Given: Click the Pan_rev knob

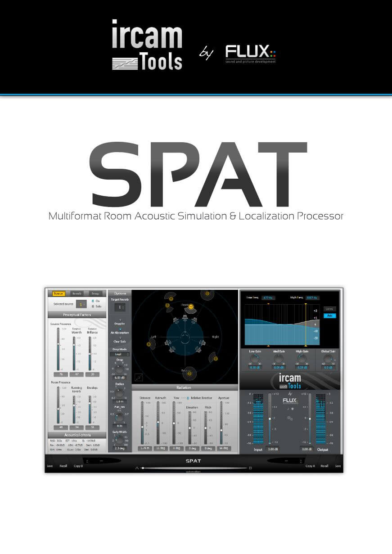Looking at the screenshot, I should click(119, 417).
